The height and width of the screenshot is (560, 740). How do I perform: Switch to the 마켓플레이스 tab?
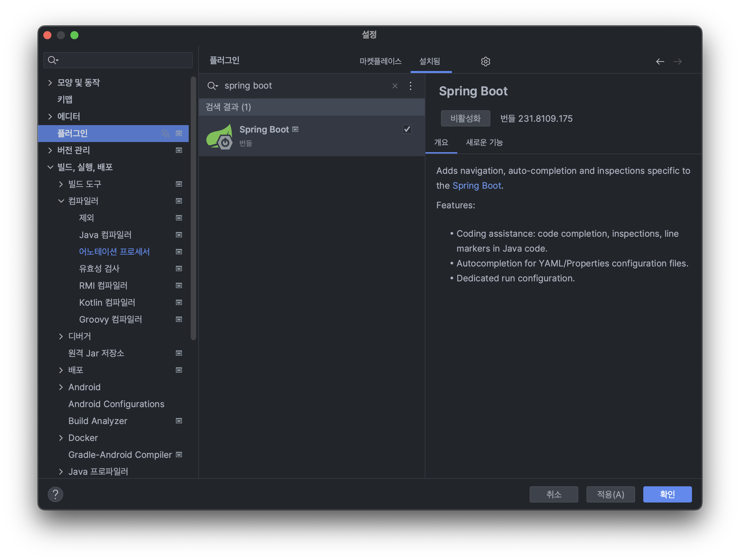(x=380, y=61)
